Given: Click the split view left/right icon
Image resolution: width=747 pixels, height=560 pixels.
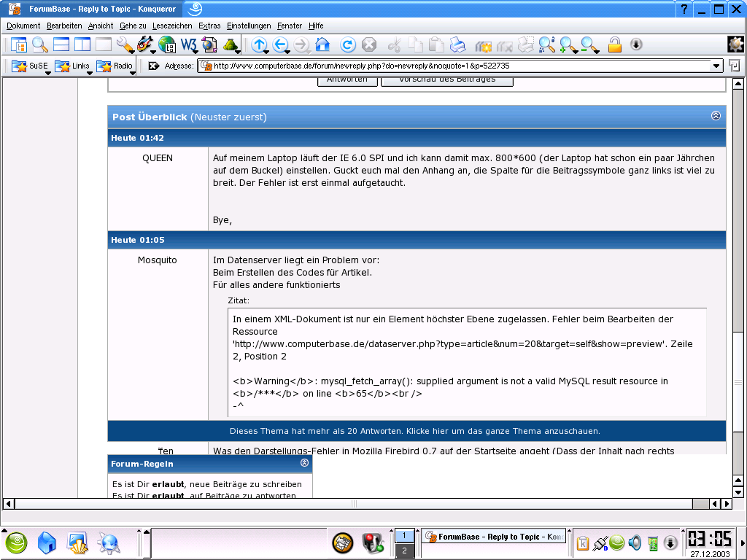Looking at the screenshot, I should 82,44.
